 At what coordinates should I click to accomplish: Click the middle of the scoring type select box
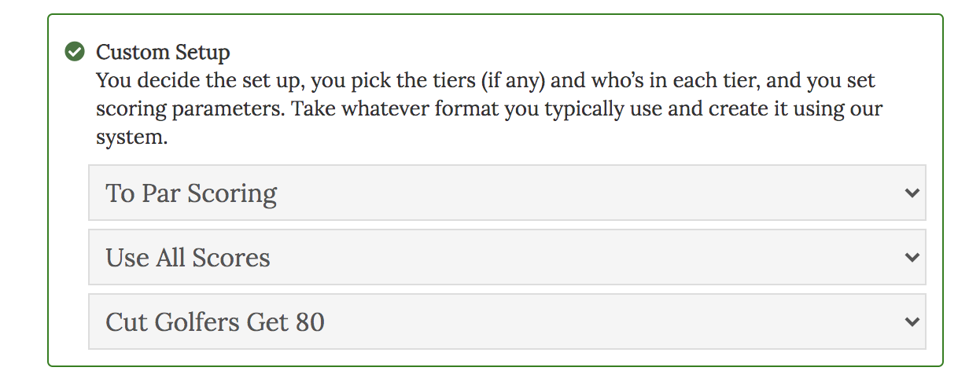point(507,193)
